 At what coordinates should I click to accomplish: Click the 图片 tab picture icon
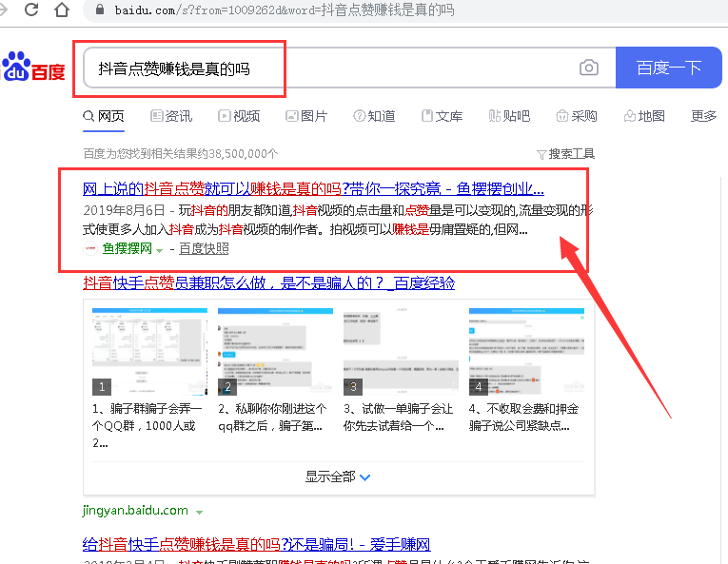(291, 116)
